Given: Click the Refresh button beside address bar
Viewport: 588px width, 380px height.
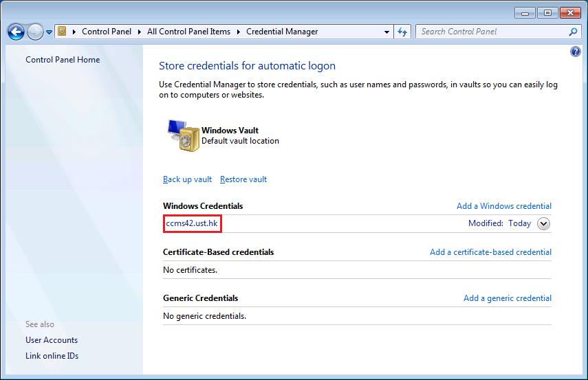Looking at the screenshot, I should (x=403, y=32).
